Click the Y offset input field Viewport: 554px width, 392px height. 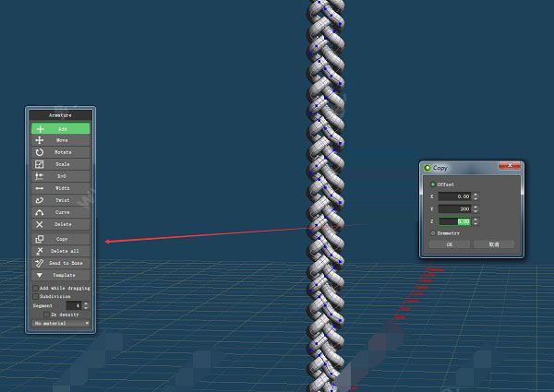454,208
